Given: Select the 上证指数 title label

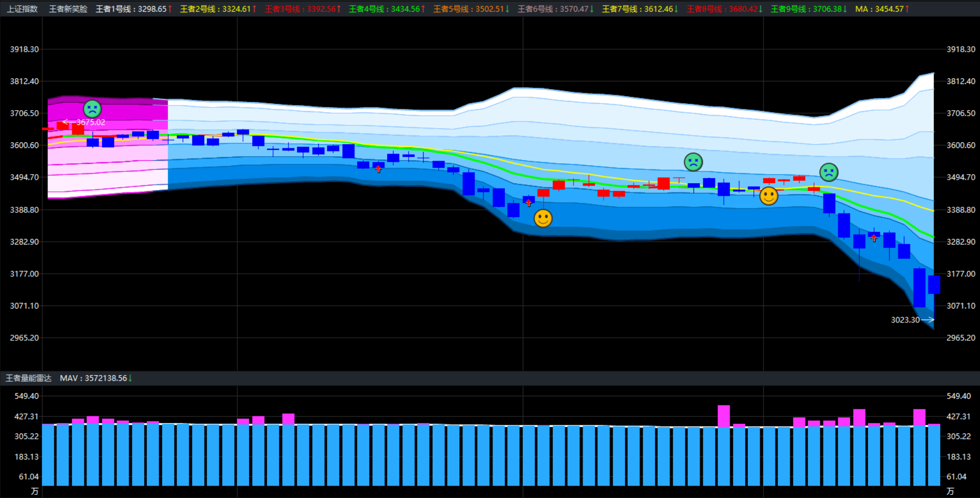Looking at the screenshot, I should pyautogui.click(x=23, y=9).
